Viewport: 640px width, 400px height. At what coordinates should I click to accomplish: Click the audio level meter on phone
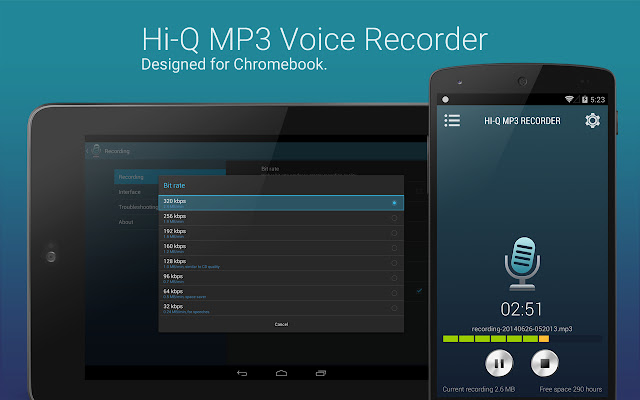point(522,338)
